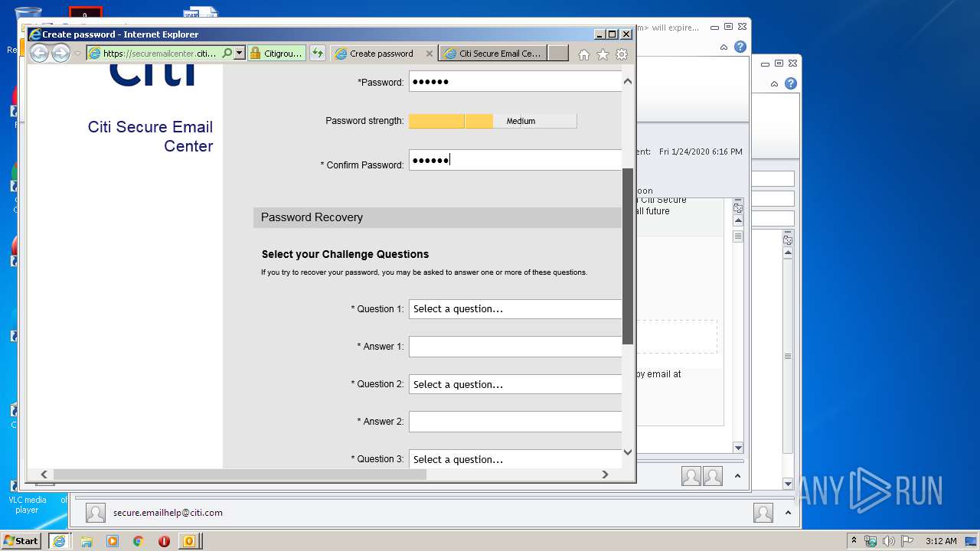This screenshot has height=551, width=980.
Task: Click the Answer 1 text box
Action: [x=515, y=347]
